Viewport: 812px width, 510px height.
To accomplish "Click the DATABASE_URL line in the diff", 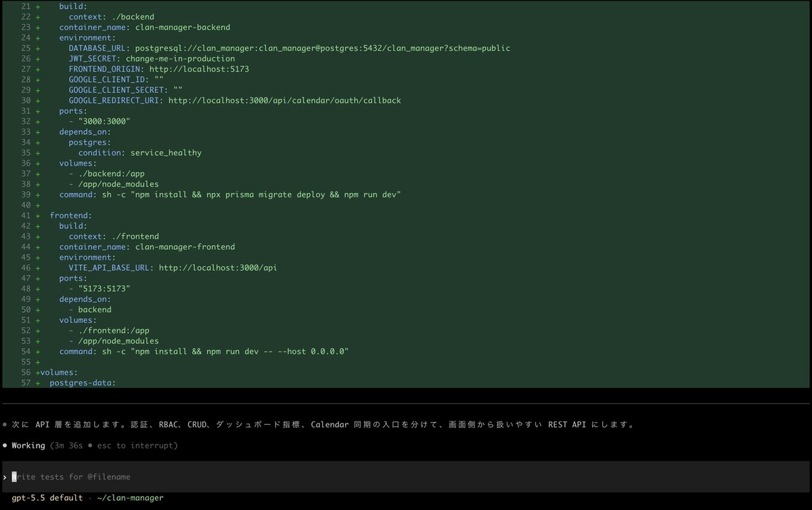I will 290,48.
